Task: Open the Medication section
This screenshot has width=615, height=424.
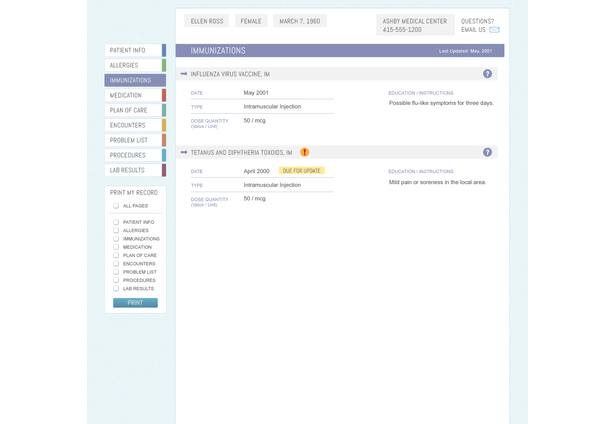Action: pyautogui.click(x=135, y=95)
